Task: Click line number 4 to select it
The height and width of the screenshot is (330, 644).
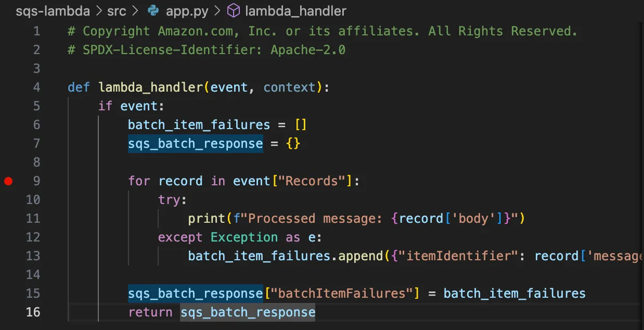Action: pos(36,87)
